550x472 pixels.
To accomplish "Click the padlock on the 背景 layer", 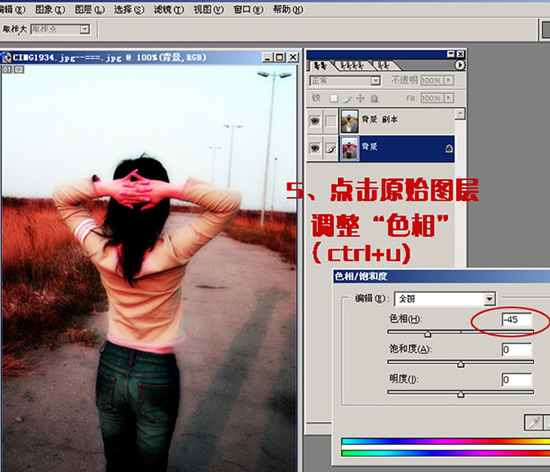I will click(449, 149).
